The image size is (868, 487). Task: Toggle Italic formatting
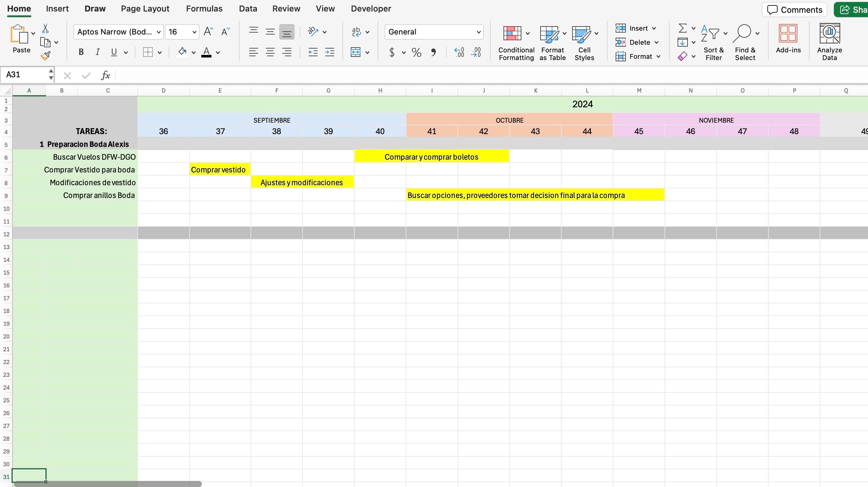(x=97, y=52)
